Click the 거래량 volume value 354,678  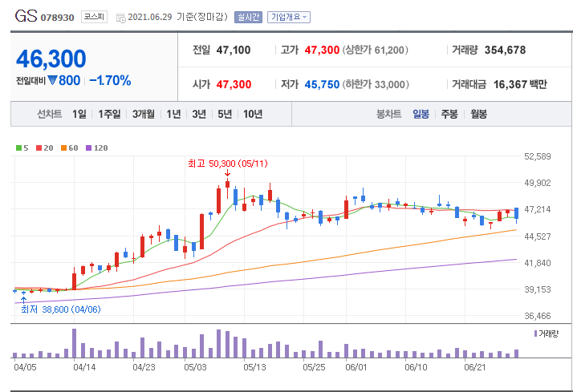tap(505, 50)
